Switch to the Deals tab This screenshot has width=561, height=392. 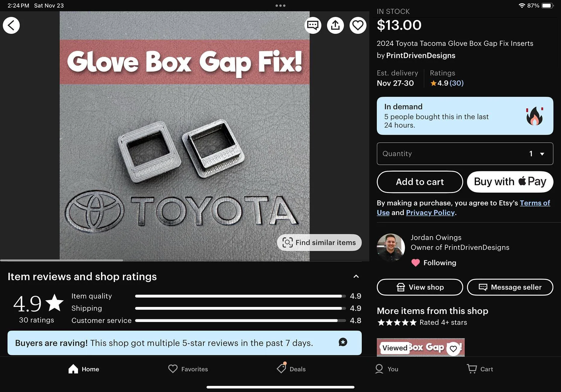click(x=291, y=368)
